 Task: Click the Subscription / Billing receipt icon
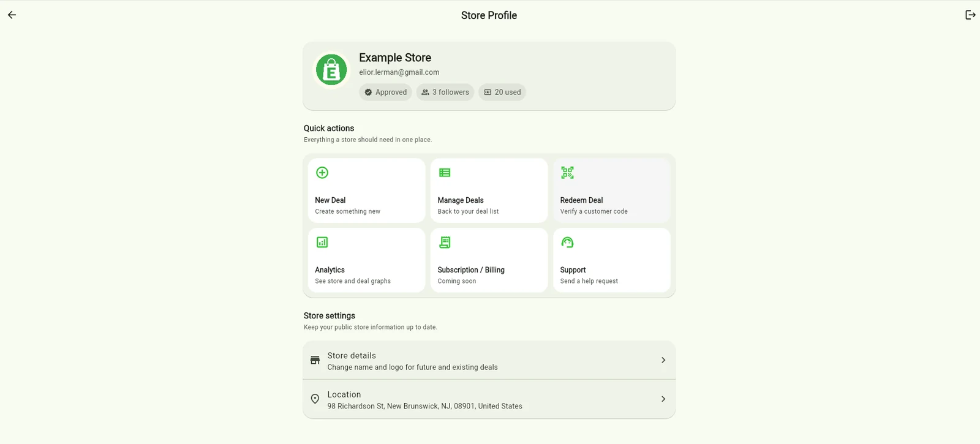point(445,243)
